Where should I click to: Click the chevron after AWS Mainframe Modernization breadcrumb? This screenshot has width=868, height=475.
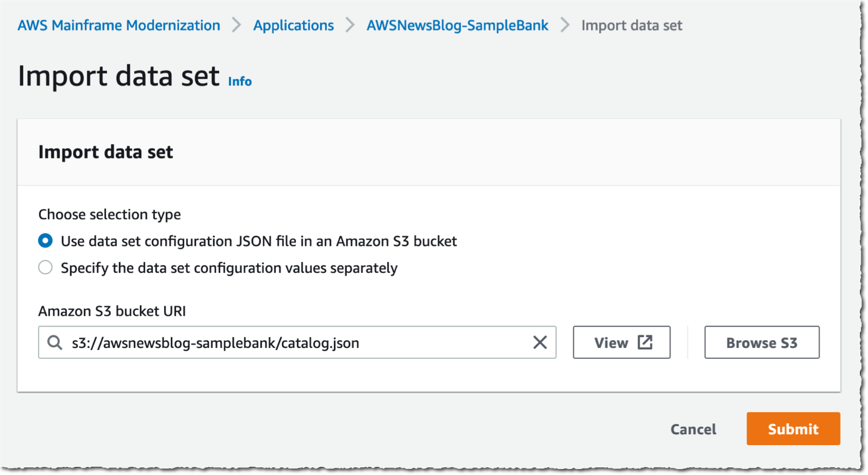(x=237, y=25)
